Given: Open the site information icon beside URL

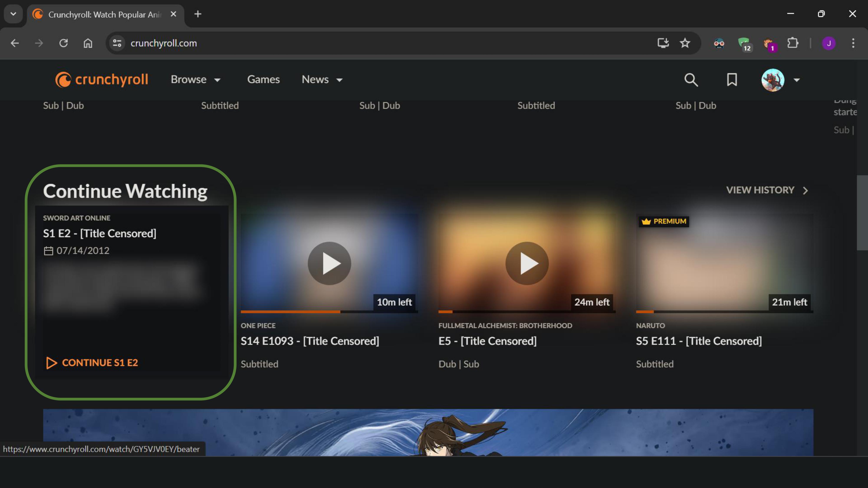Looking at the screenshot, I should click(x=117, y=43).
